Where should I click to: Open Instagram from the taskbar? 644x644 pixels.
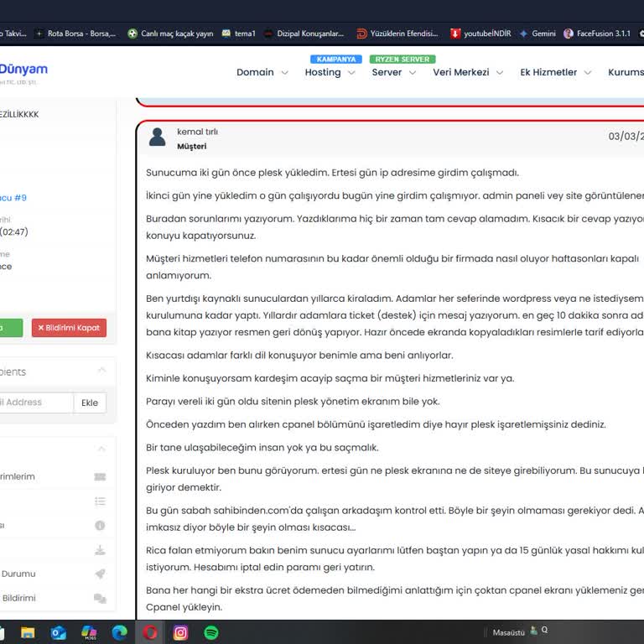point(180,632)
